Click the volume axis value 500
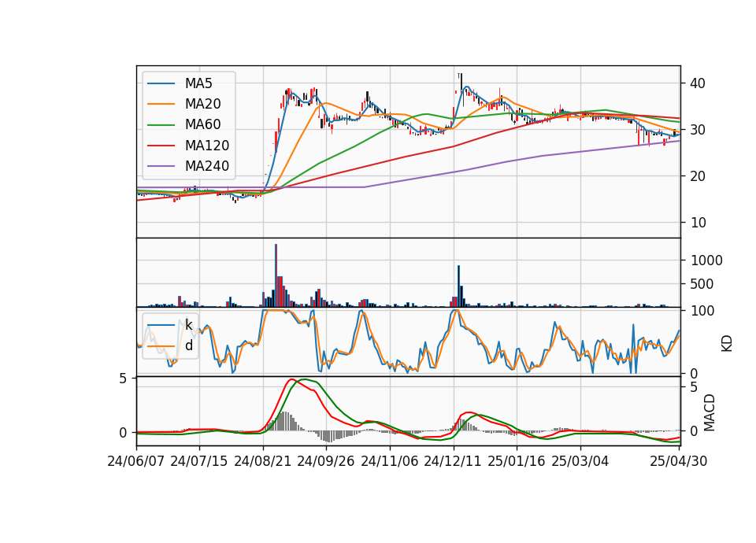Screen dimensions: 756x543 [x=702, y=284]
